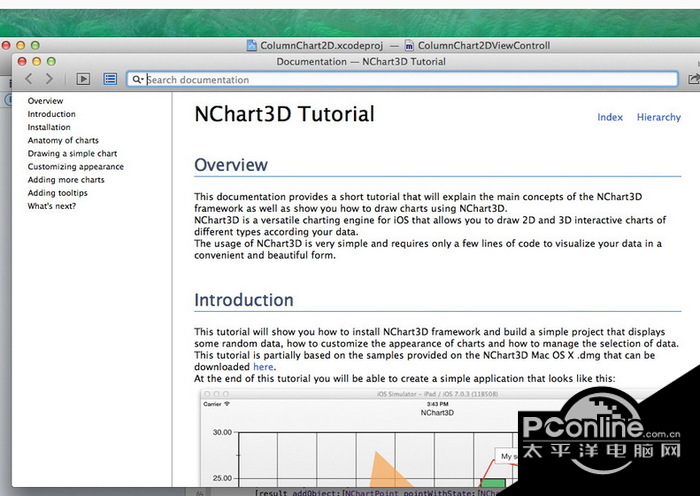700x496 pixels.
Task: Click the NChart3D Tutorial page title
Action: point(284,114)
